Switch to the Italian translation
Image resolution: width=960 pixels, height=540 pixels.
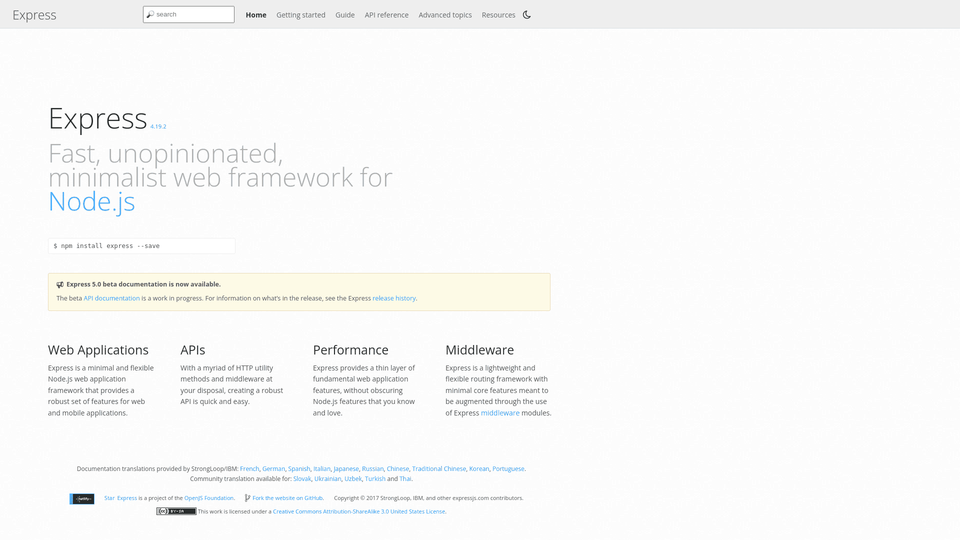coord(322,469)
